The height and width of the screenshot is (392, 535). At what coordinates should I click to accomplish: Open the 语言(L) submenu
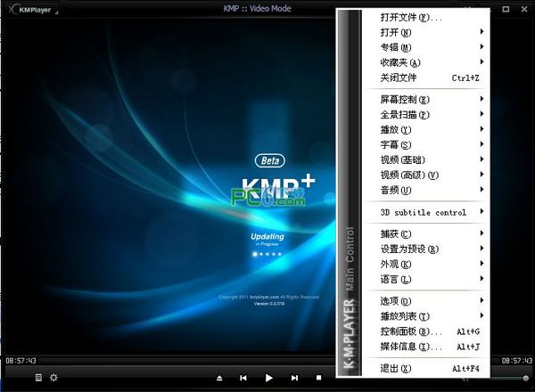point(426,279)
